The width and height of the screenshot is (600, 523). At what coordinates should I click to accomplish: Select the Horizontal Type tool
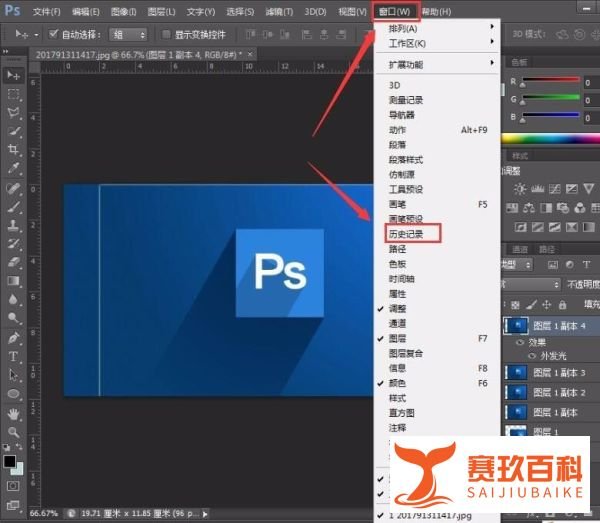13,357
